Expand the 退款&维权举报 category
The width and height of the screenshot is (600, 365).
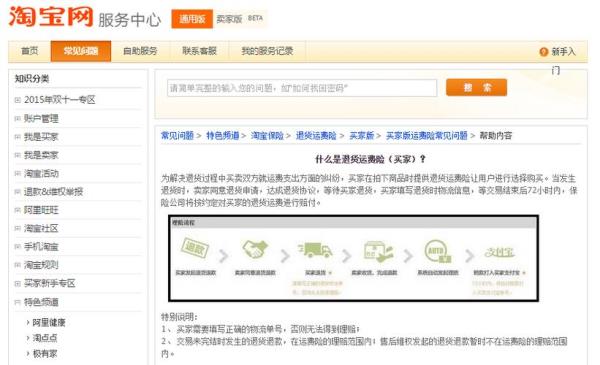pyautogui.click(x=17, y=191)
